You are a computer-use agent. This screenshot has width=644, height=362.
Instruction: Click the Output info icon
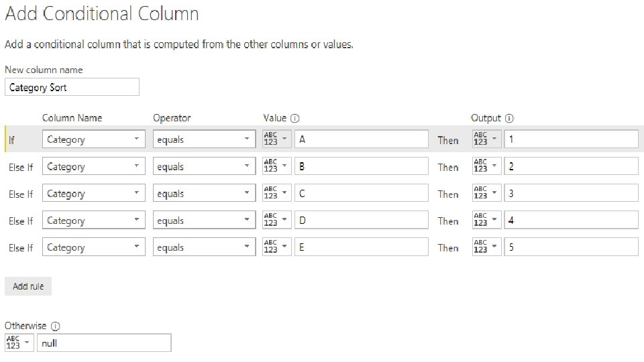(509, 118)
